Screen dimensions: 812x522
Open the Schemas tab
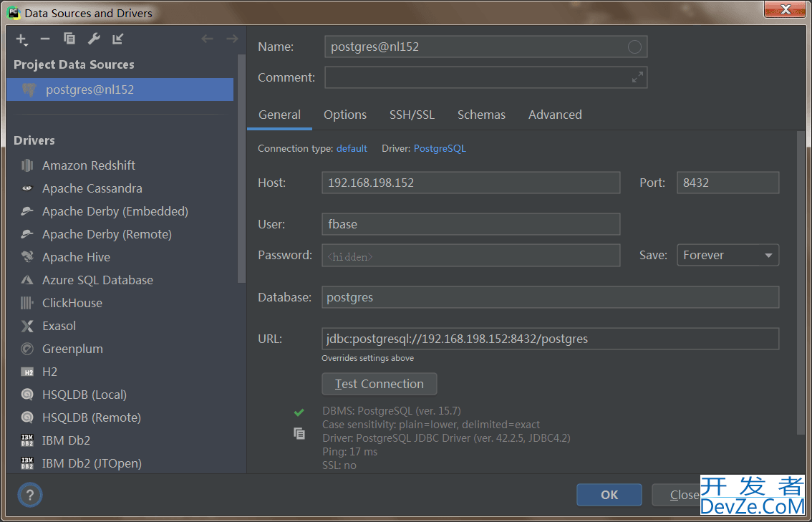pyautogui.click(x=481, y=115)
